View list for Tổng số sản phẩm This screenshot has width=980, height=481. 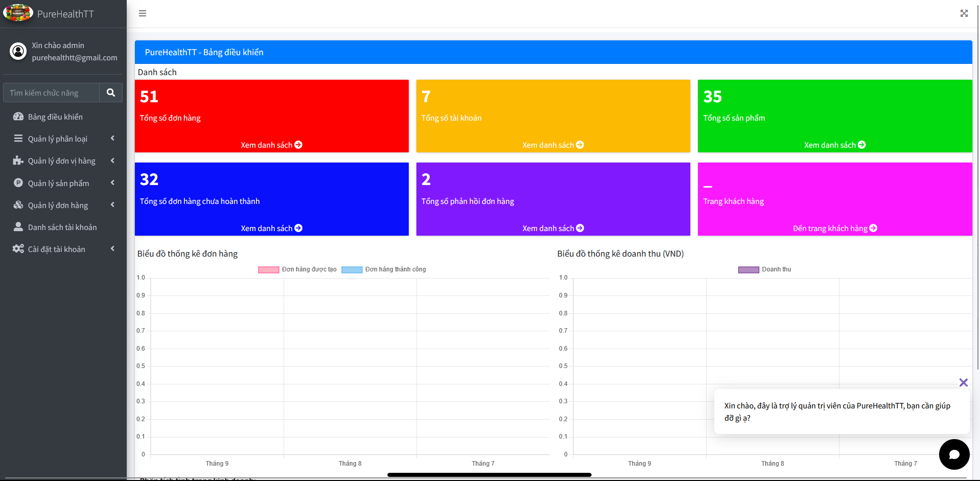click(835, 145)
